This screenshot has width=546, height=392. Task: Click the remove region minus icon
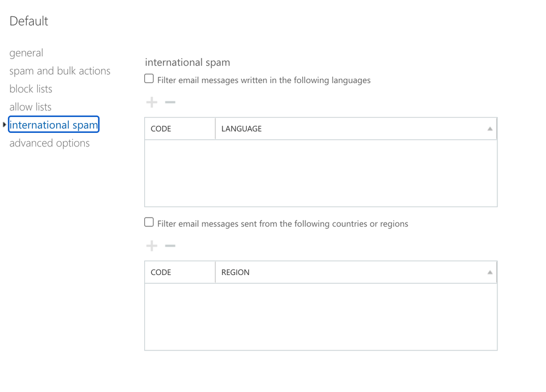coord(170,246)
